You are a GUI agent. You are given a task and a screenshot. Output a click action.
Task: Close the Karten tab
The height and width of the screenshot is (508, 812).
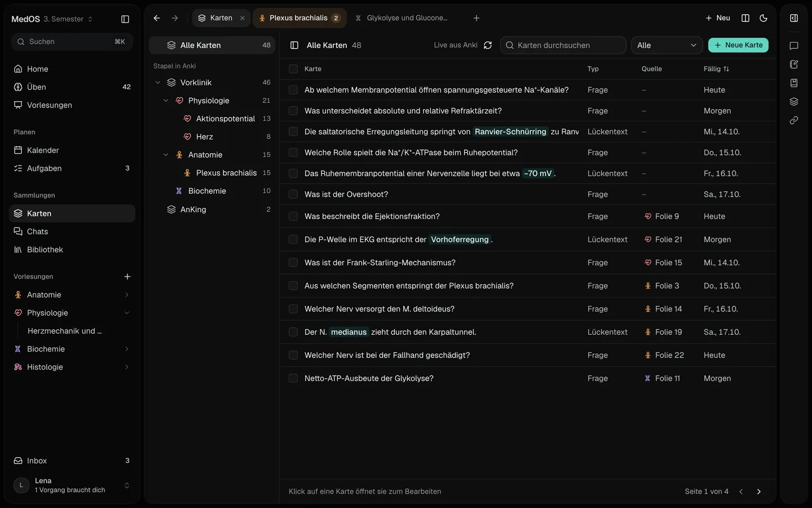coord(242,18)
